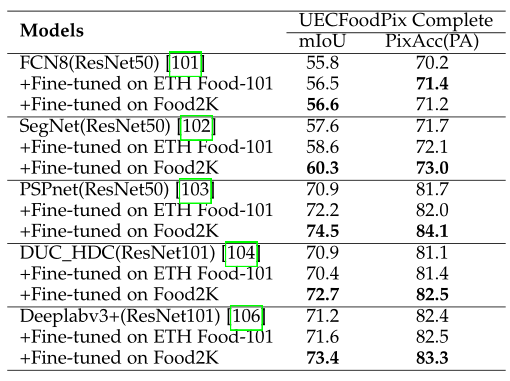510x381 pixels.
Task: Open citation 101 next to FCN8(ResNet50)
Action: coord(185,64)
